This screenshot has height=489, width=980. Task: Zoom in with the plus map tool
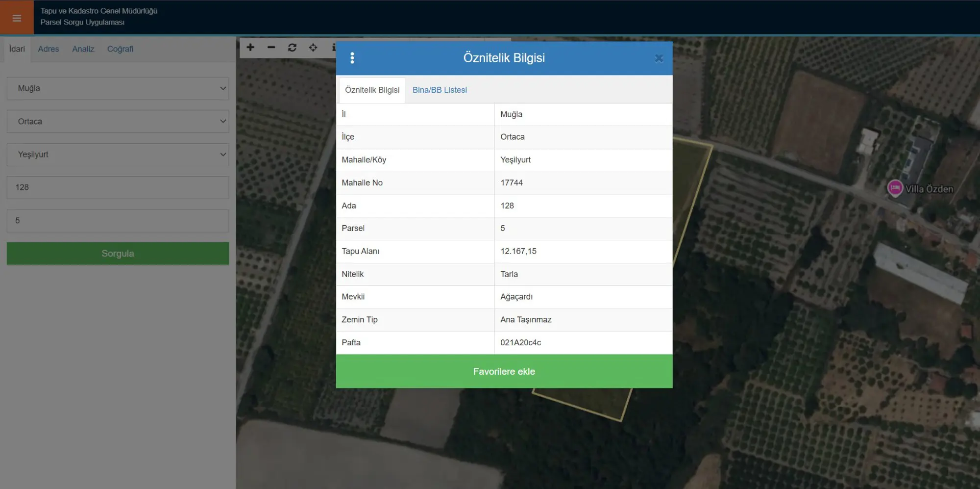[x=250, y=48]
